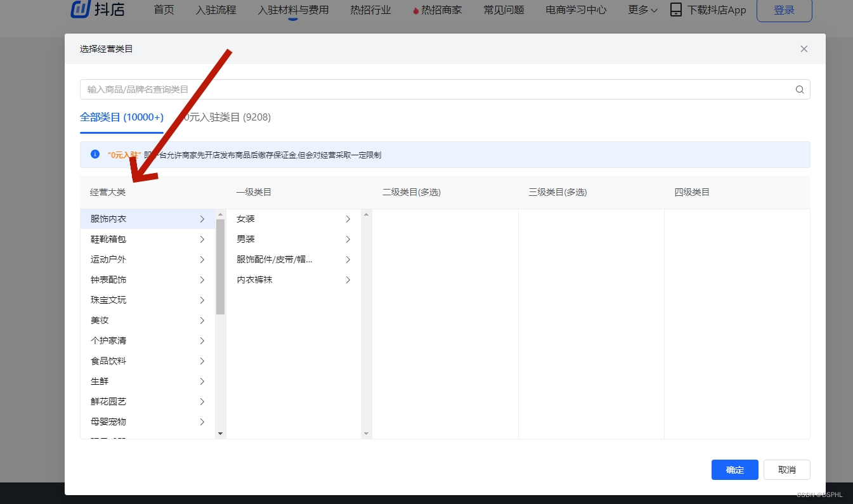Select the 美妆 category row
The image size is (853, 504).
pyautogui.click(x=148, y=320)
